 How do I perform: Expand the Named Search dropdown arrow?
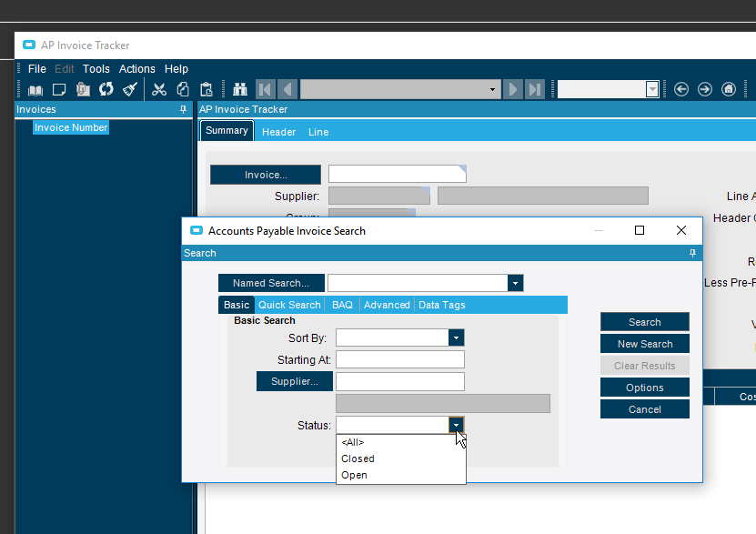point(515,283)
